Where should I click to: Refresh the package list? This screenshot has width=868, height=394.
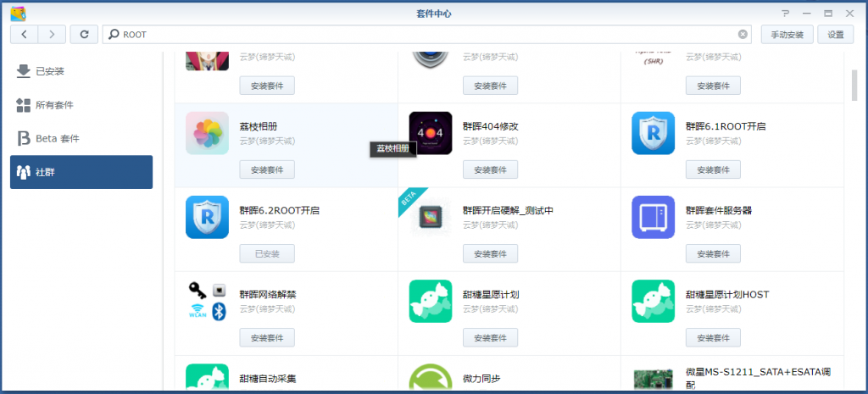(85, 34)
